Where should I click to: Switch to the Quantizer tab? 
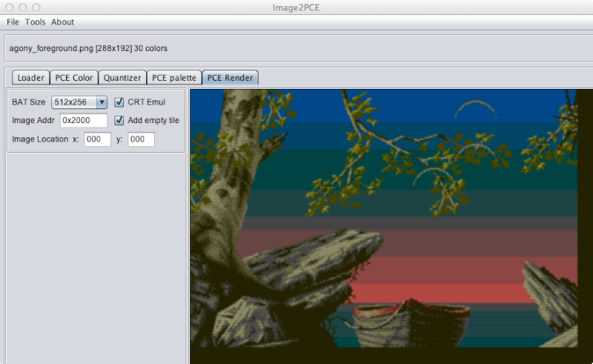122,78
